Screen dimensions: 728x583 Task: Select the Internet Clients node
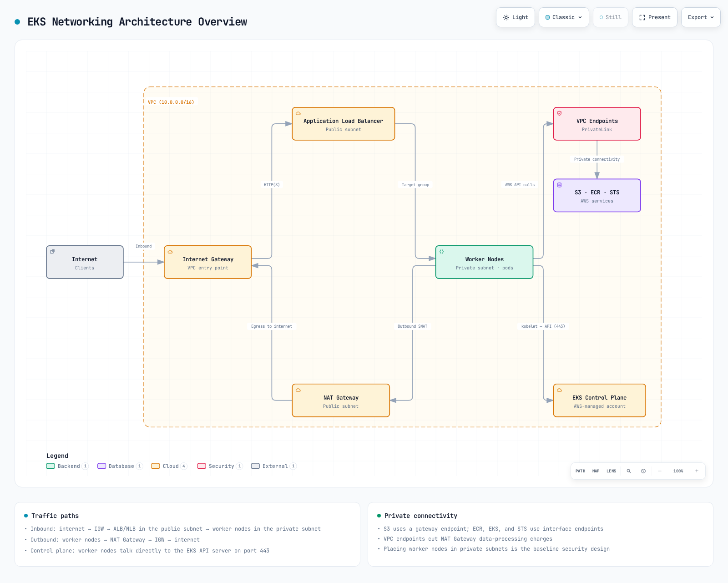click(85, 262)
